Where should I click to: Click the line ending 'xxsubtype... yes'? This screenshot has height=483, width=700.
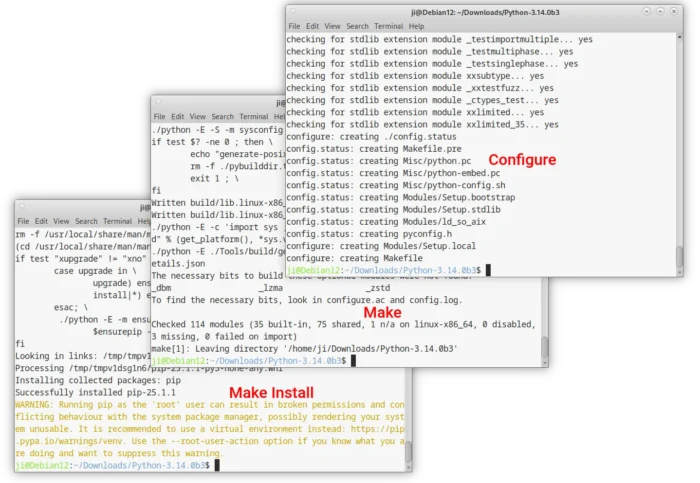415,76
